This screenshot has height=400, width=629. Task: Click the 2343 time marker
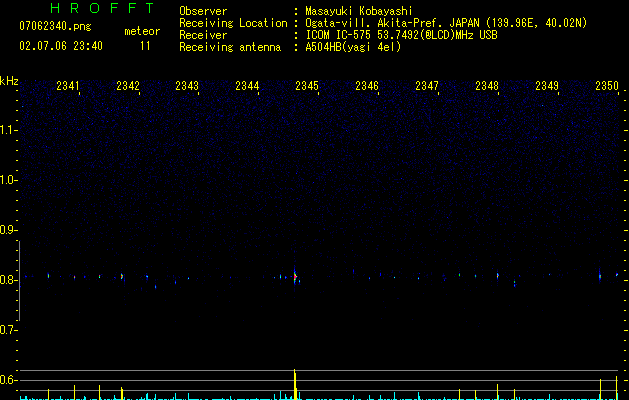[x=187, y=86]
